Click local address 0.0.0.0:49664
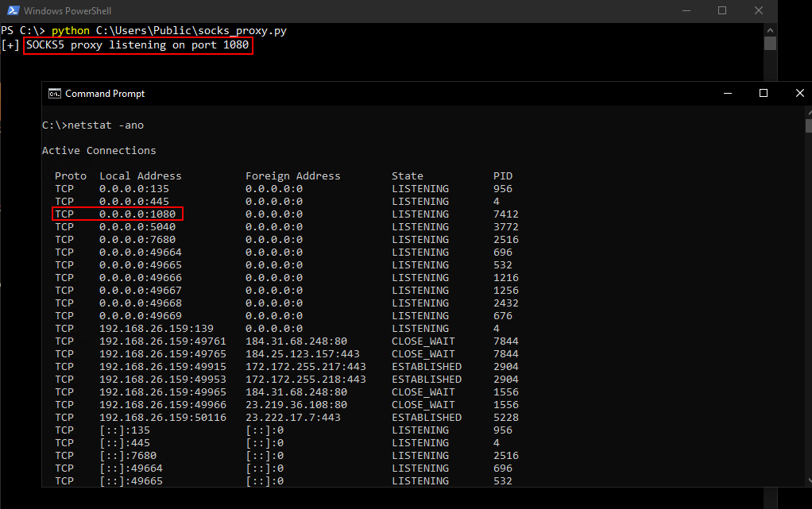Viewport: 812px width, 509px height. [141, 253]
